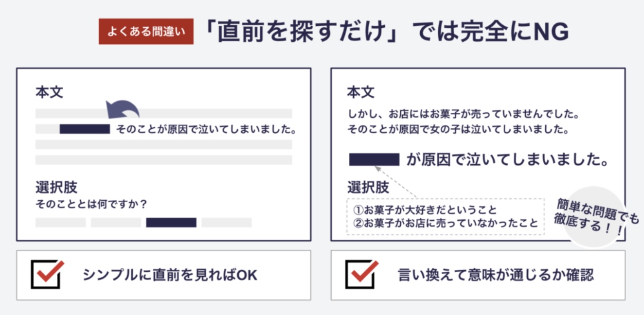Click the curved back arrow icon
This screenshot has height=315, width=644.
123,109
